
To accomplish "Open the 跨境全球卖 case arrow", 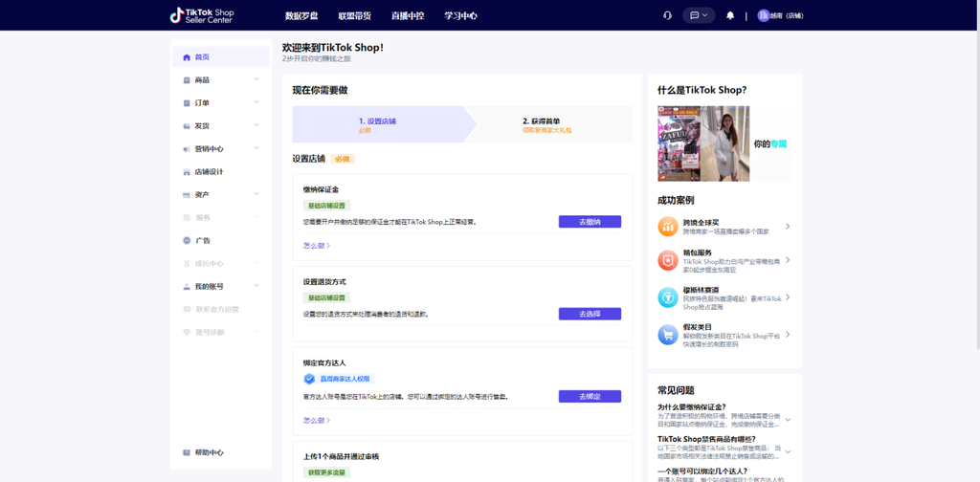I will point(788,226).
